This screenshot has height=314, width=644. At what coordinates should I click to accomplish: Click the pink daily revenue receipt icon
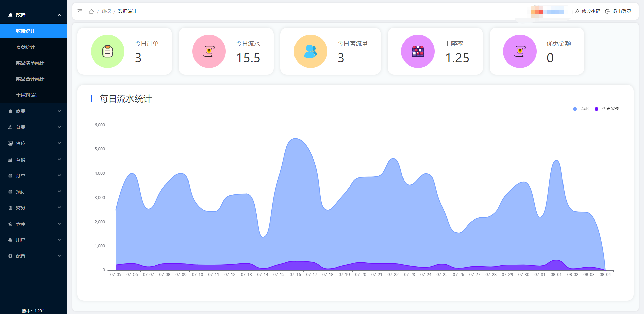pos(209,51)
